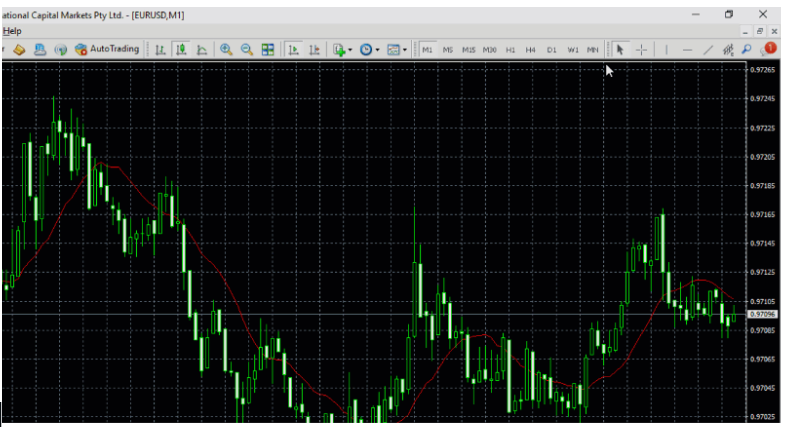Switch chart to line chart mode

tap(202, 49)
